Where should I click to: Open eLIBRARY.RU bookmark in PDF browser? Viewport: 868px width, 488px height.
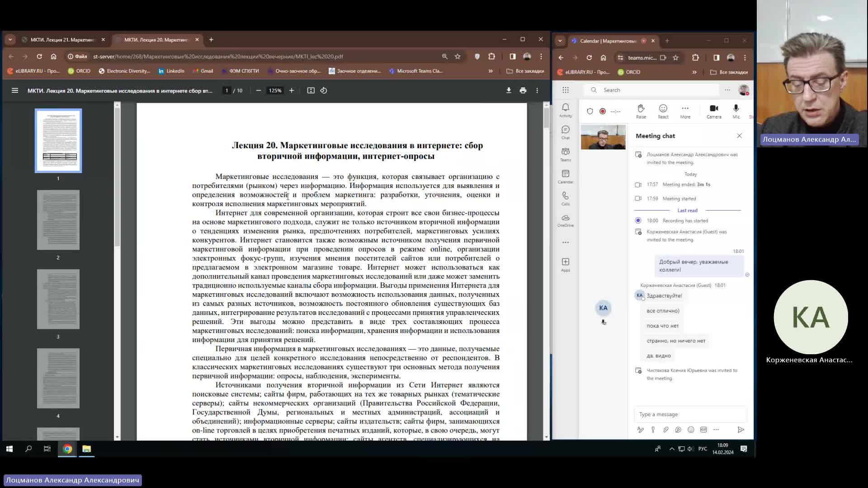point(34,71)
